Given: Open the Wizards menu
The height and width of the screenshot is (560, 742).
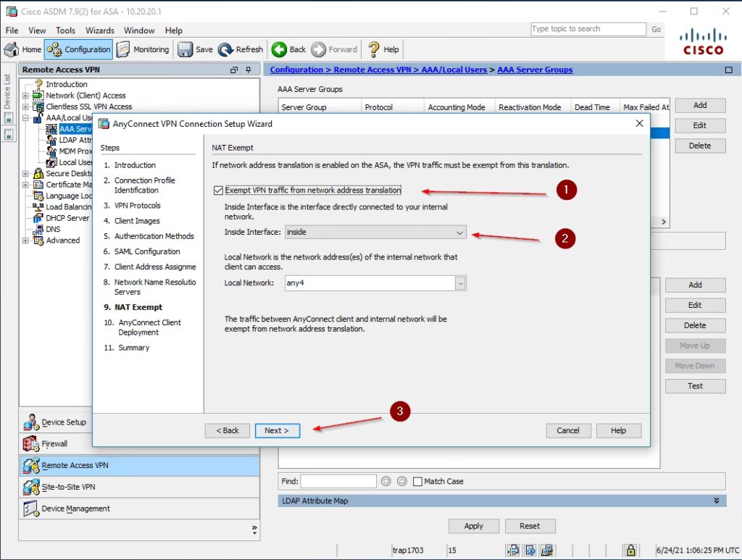Looking at the screenshot, I should tap(99, 30).
